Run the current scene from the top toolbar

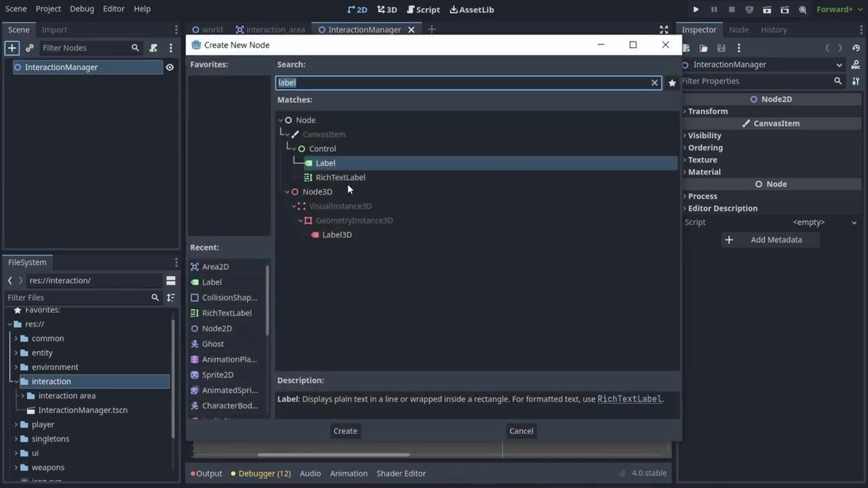click(x=767, y=9)
